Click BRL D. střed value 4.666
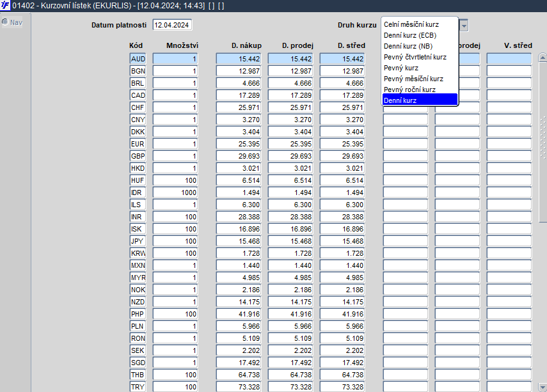This screenshot has height=392, width=547. pyautogui.click(x=342, y=83)
